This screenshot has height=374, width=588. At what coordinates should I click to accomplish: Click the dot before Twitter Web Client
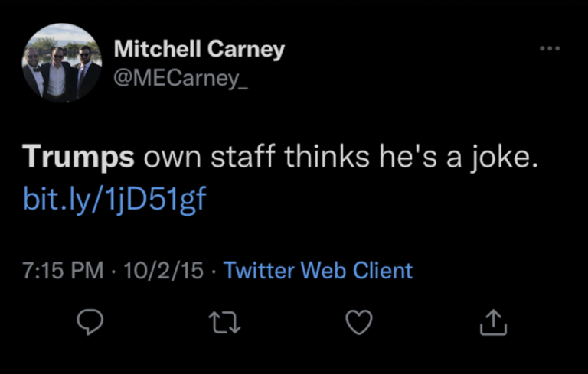click(x=214, y=271)
